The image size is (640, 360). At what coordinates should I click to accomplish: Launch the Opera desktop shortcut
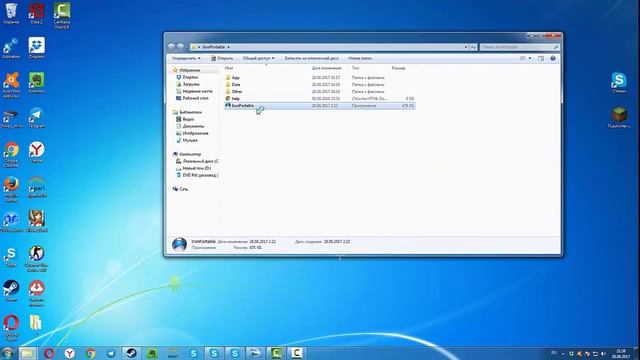[11, 328]
